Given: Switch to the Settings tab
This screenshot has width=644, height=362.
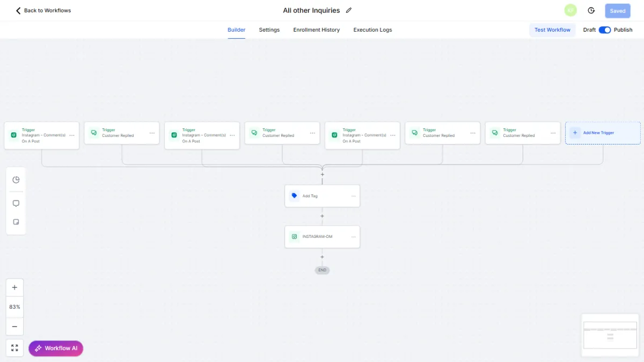Looking at the screenshot, I should tap(269, 30).
